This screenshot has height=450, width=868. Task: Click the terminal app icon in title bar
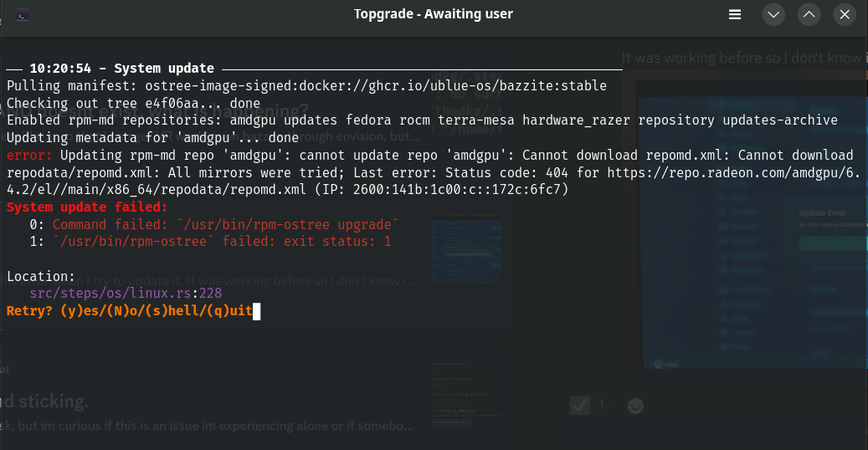23,15
